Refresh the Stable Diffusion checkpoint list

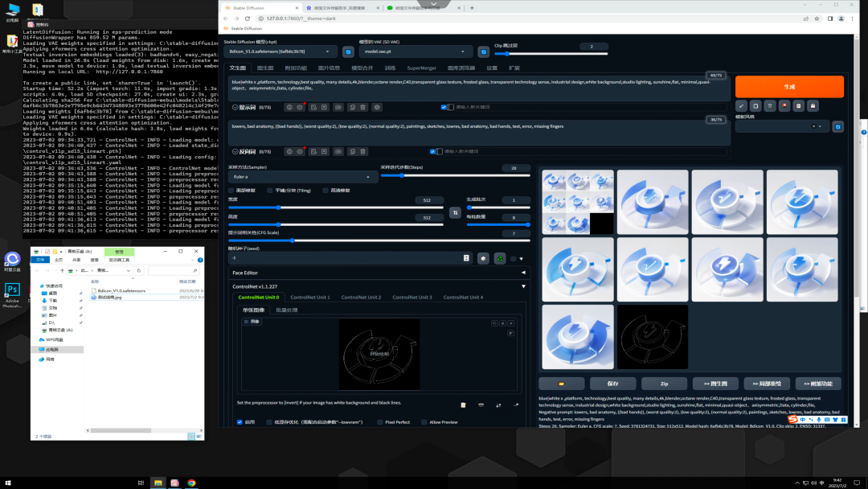click(x=348, y=51)
